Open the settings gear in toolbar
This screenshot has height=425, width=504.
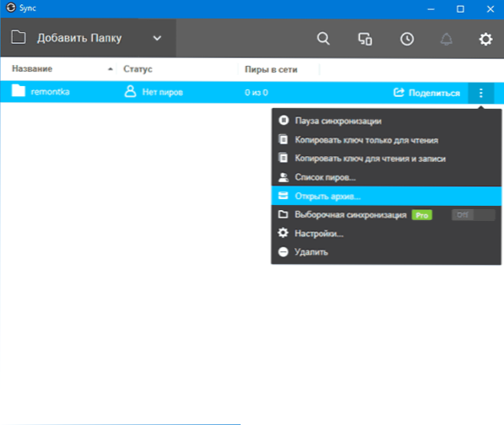pyautogui.click(x=485, y=39)
